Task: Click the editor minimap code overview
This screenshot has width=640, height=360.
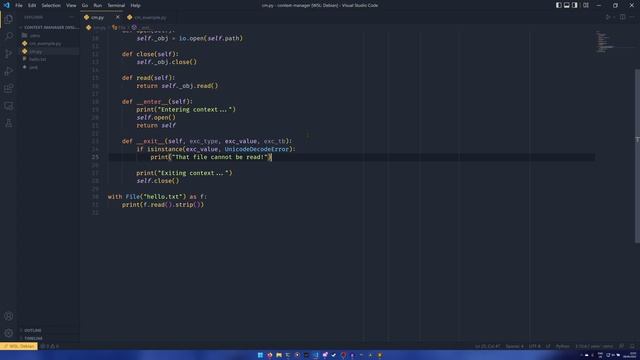Action: pyautogui.click(x=606, y=42)
